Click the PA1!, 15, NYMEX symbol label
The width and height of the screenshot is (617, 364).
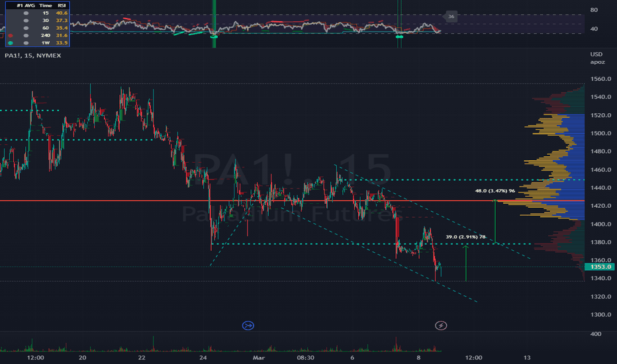(x=33, y=56)
